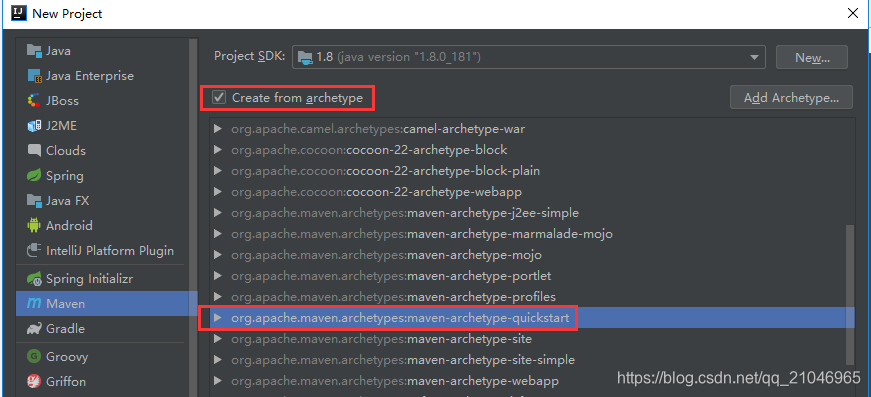Click the Add Archetype... button
871x397 pixels.
point(792,98)
